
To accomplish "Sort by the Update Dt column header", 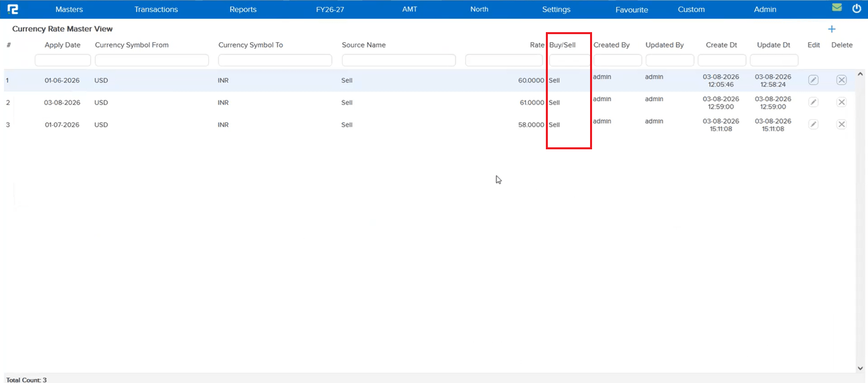I will pyautogui.click(x=774, y=45).
